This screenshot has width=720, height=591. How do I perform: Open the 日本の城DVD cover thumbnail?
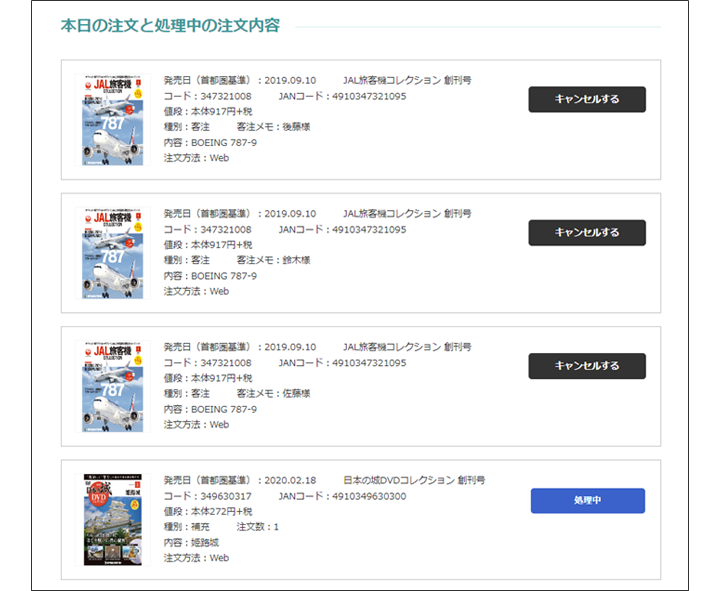coord(112,520)
